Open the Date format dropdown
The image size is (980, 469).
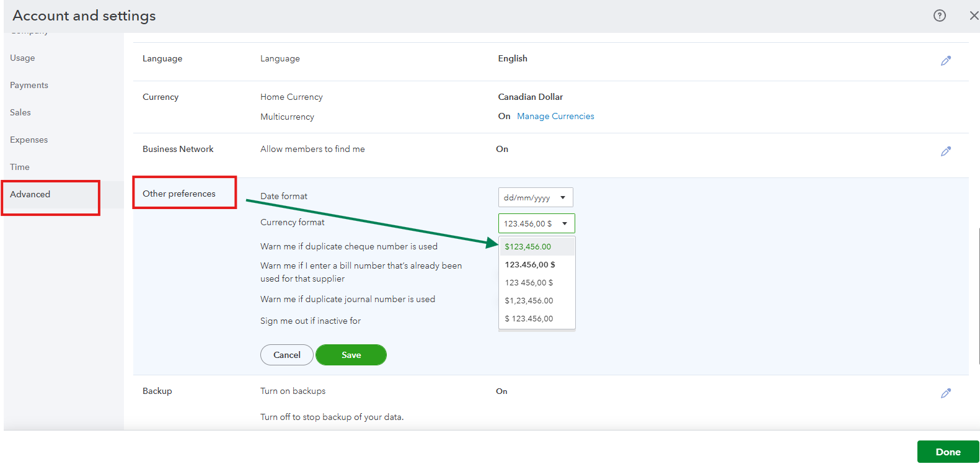coord(536,197)
